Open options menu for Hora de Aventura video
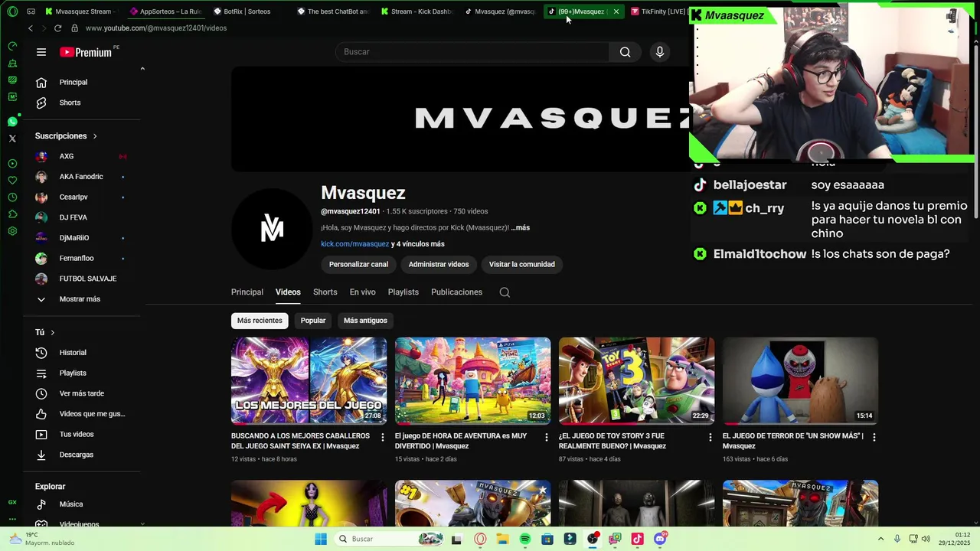The height and width of the screenshot is (551, 980). [x=547, y=437]
